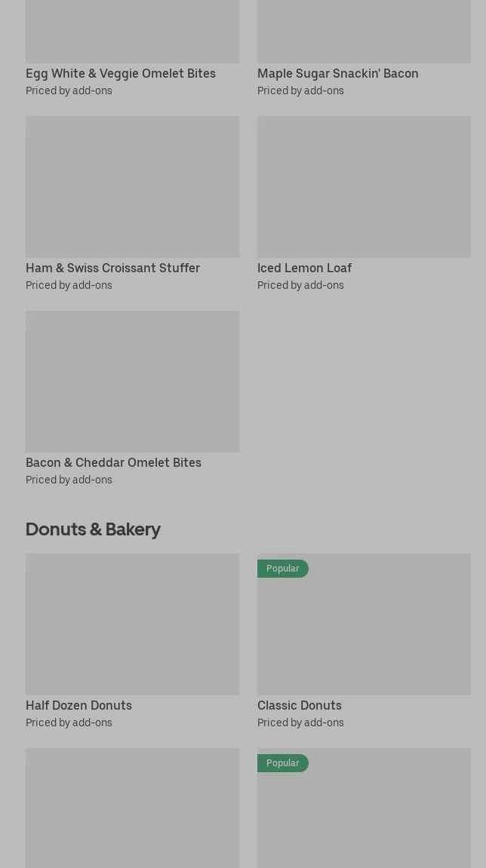Click price text under Classic Donuts
This screenshot has width=486, height=868.
[x=300, y=723]
